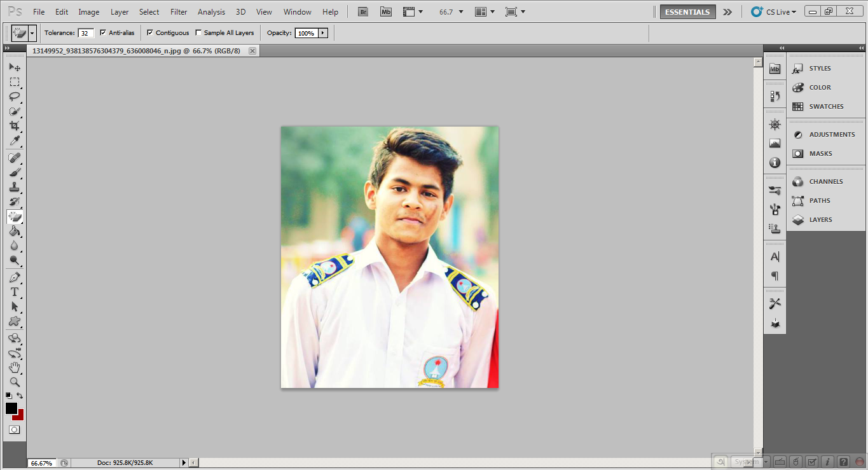Viewport: 868px width, 470px height.
Task: Select the 3D Camera Rotate tool
Action: click(15, 353)
